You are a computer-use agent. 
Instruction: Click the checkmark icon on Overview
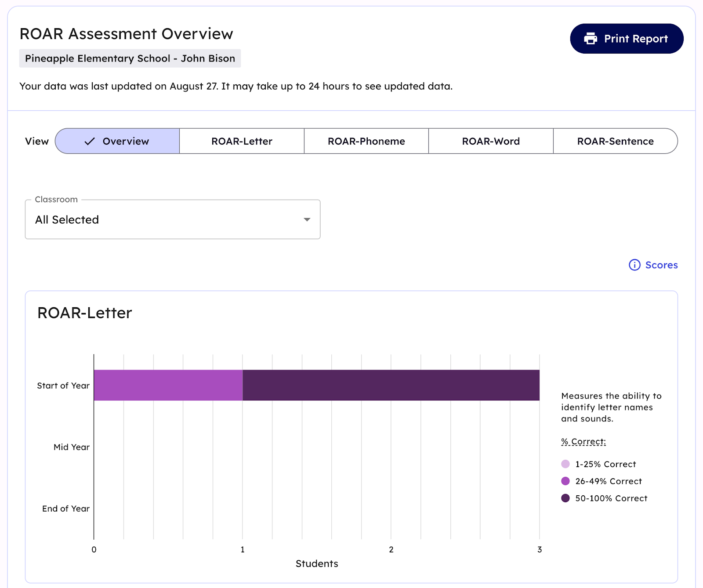[90, 141]
